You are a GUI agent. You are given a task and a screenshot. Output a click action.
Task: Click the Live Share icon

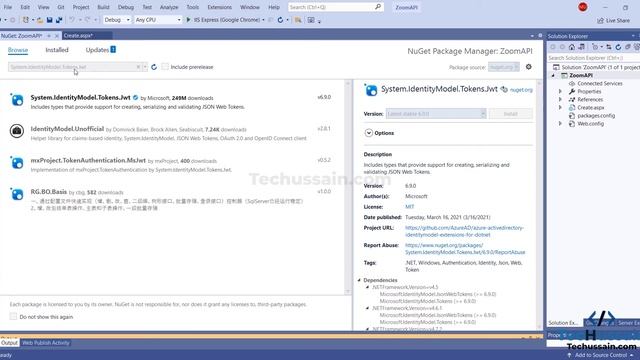click(600, 20)
